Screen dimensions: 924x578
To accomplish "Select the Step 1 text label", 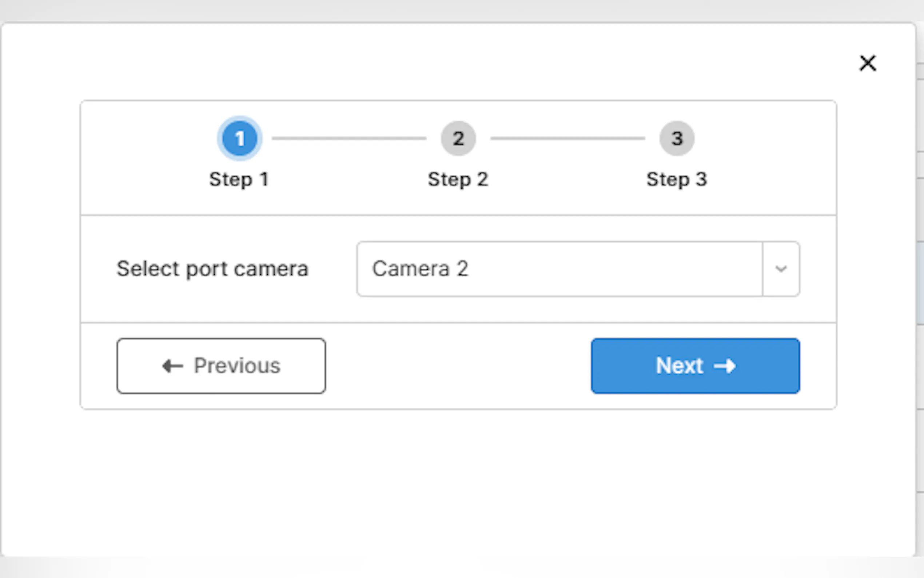I will (239, 179).
